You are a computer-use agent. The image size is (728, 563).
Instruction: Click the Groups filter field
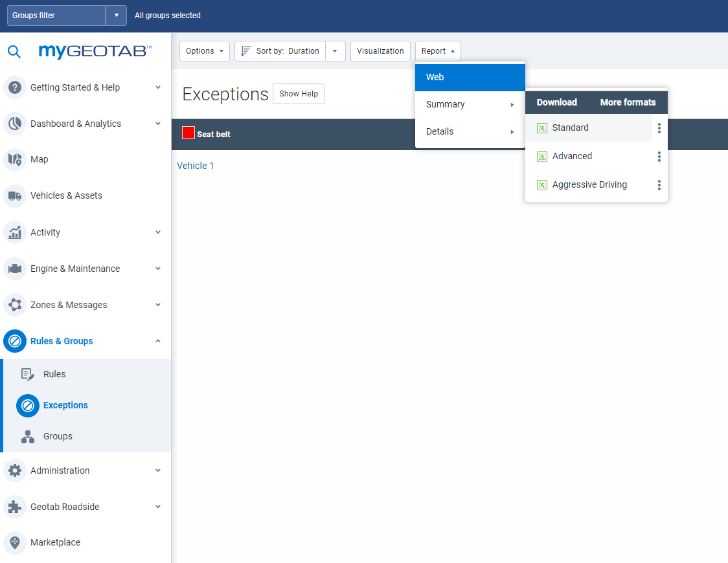point(56,16)
